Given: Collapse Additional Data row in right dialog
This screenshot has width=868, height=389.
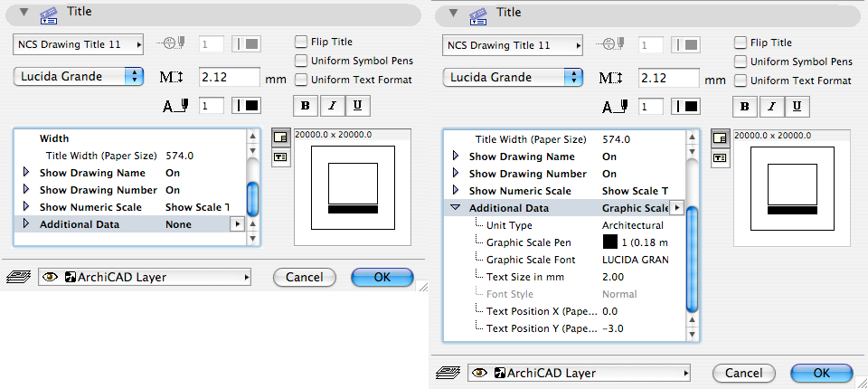Looking at the screenshot, I should pos(455,208).
